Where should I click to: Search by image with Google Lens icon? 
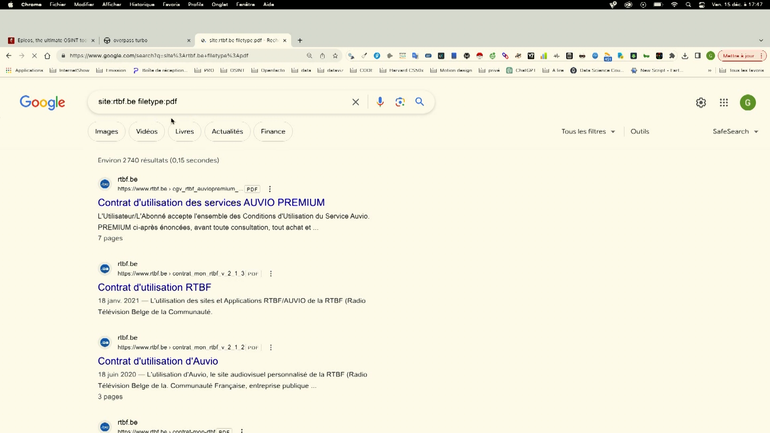(400, 102)
